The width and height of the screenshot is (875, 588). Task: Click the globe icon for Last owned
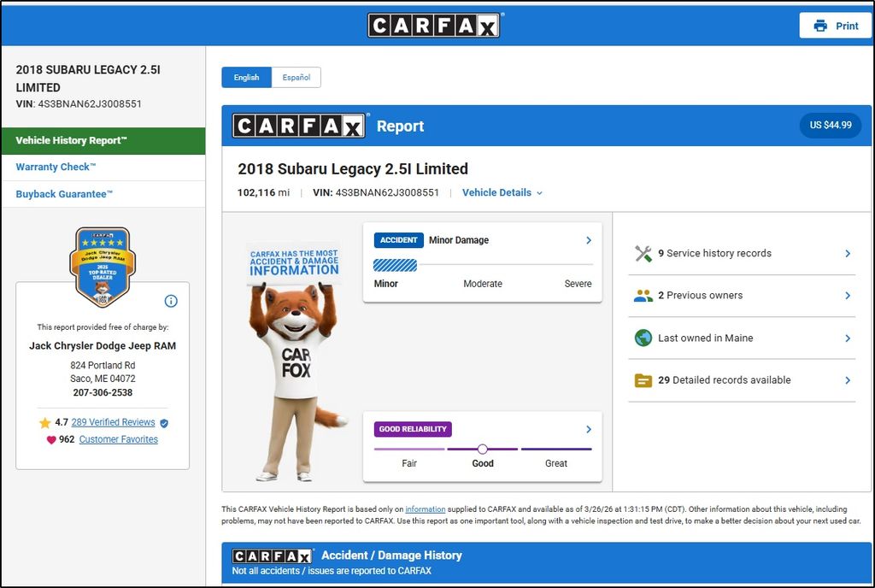tap(643, 338)
